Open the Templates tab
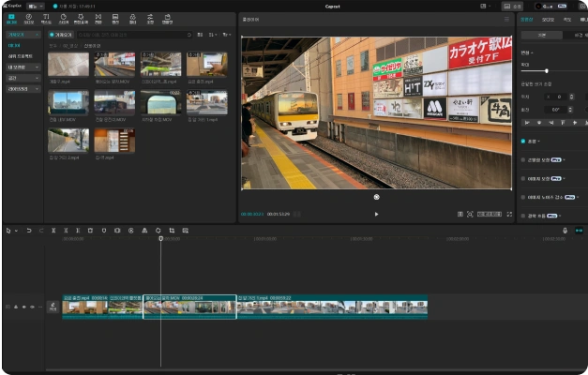Image resolution: width=588 pixels, height=375 pixels. pyautogui.click(x=167, y=19)
